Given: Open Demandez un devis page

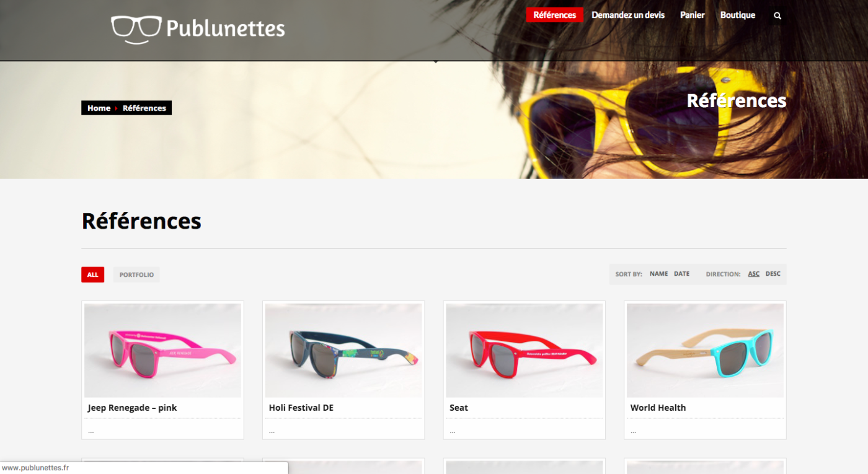Looking at the screenshot, I should click(628, 15).
